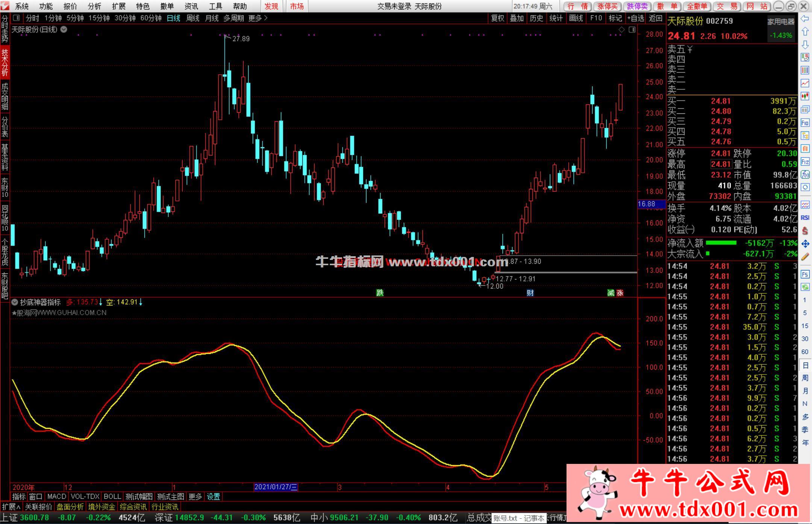
Task: Click the green 跌 marker below the chart
Action: 380,293
